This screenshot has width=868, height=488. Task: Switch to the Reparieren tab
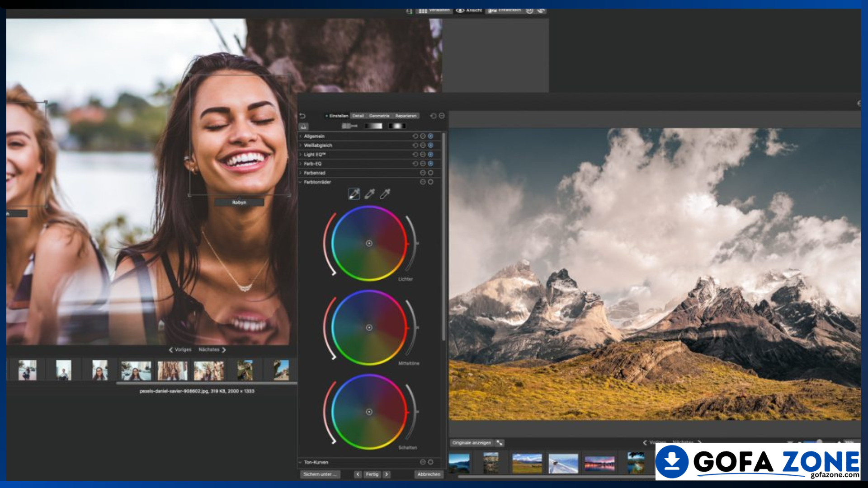tap(406, 116)
